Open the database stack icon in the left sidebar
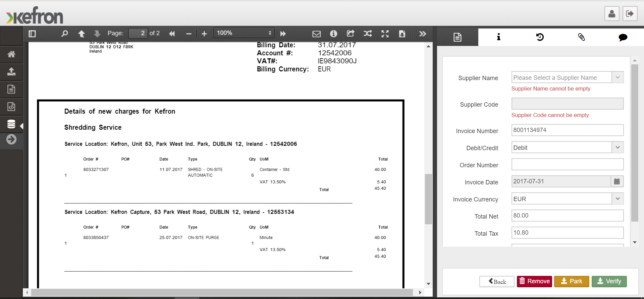 click(x=11, y=124)
